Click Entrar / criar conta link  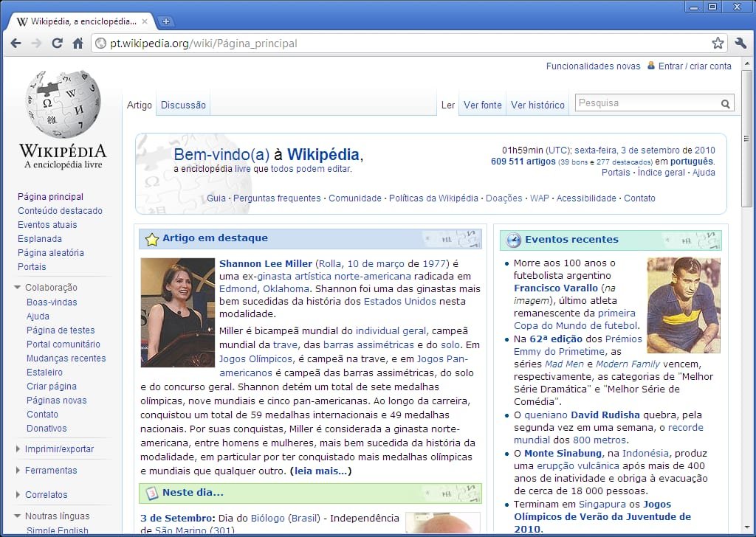click(695, 66)
